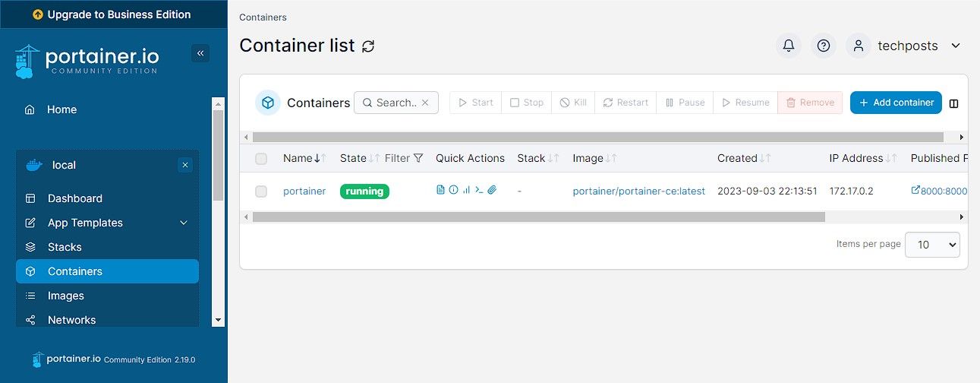Open the notifications bell
Screen dimensions: 980x383
[789, 46]
